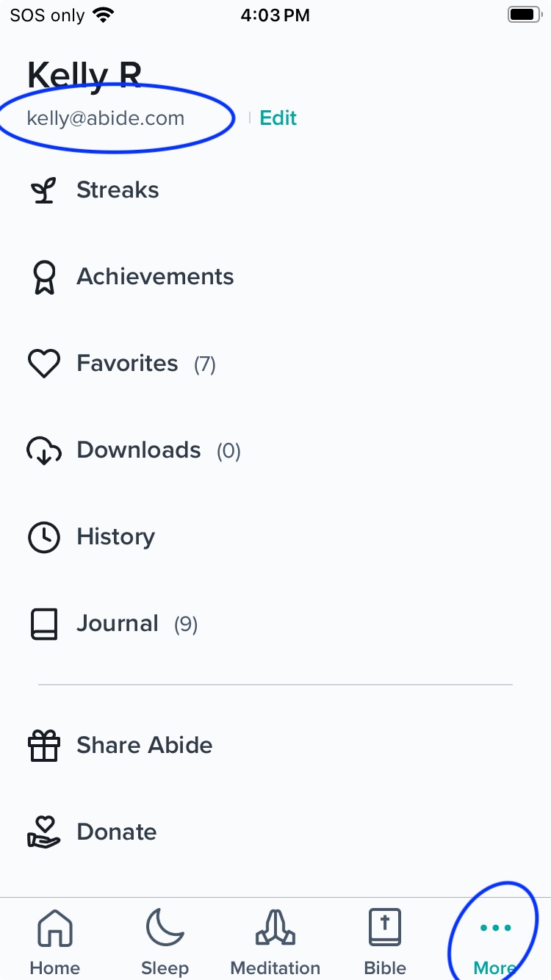This screenshot has width=551, height=980.
Task: Switch to the Home tab
Action: [x=55, y=942]
